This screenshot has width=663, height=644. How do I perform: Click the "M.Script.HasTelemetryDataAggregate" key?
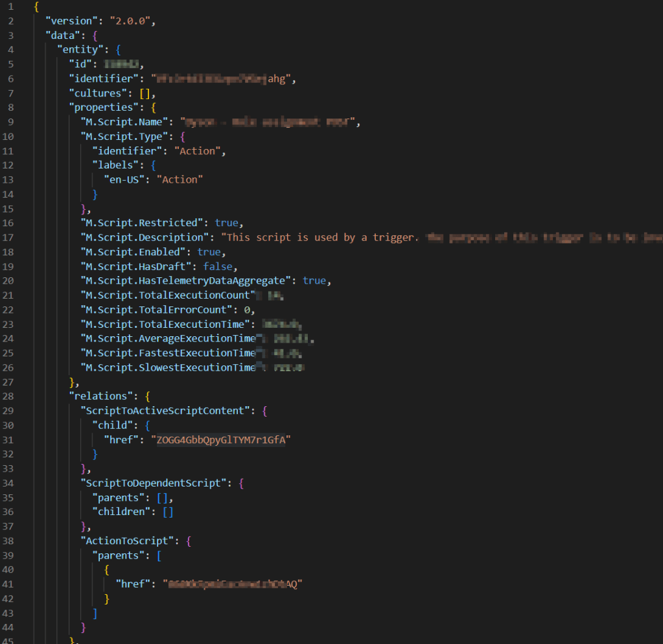(188, 281)
